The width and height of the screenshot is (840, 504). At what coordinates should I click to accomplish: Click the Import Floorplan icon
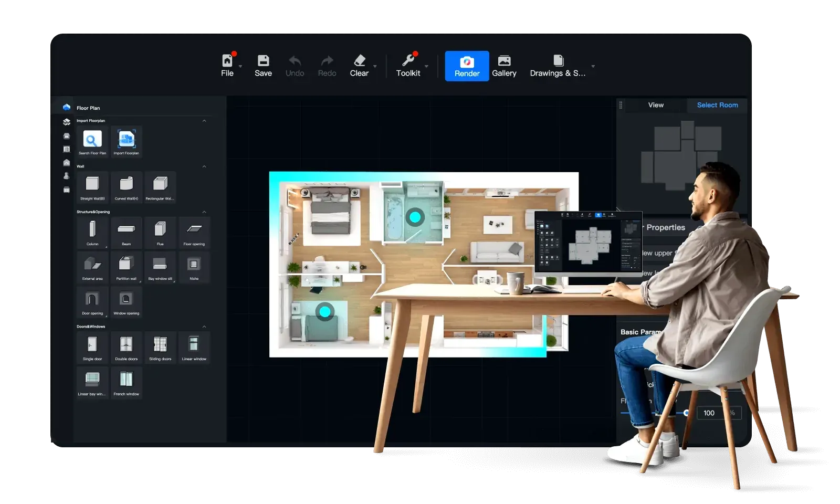(126, 139)
